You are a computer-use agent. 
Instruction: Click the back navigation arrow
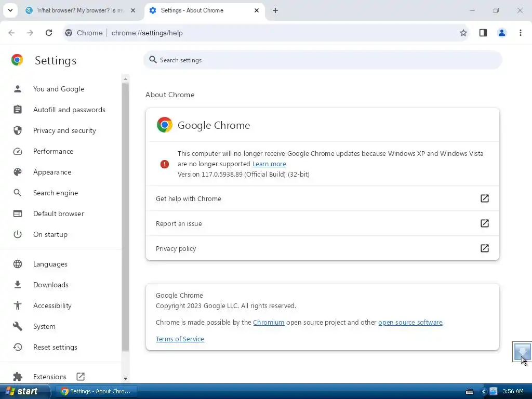11,33
